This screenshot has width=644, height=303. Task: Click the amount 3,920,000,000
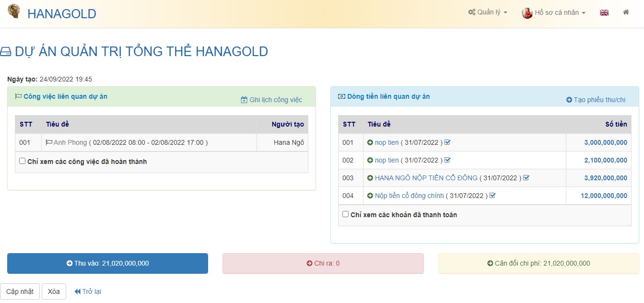coord(606,178)
